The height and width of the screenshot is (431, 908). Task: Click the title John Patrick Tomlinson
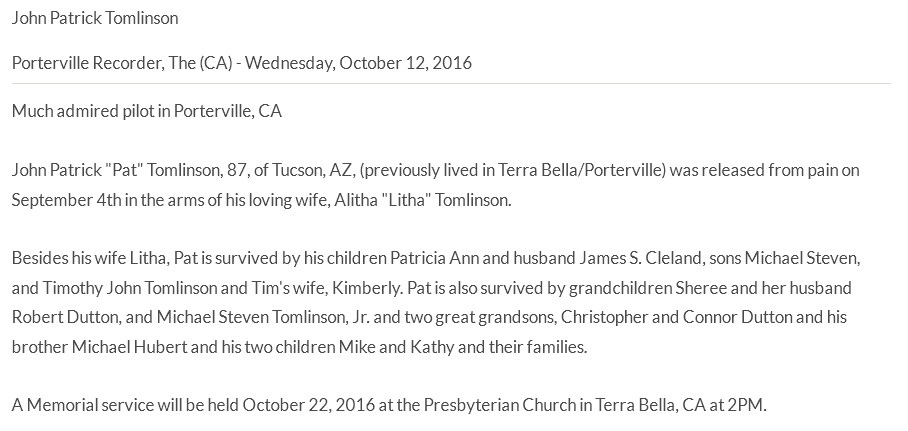[95, 18]
